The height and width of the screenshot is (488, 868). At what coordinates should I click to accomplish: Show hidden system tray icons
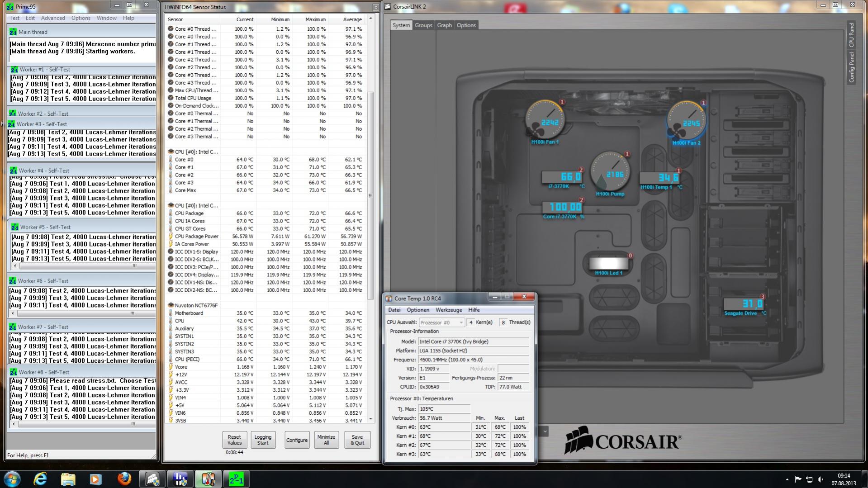[x=787, y=479]
